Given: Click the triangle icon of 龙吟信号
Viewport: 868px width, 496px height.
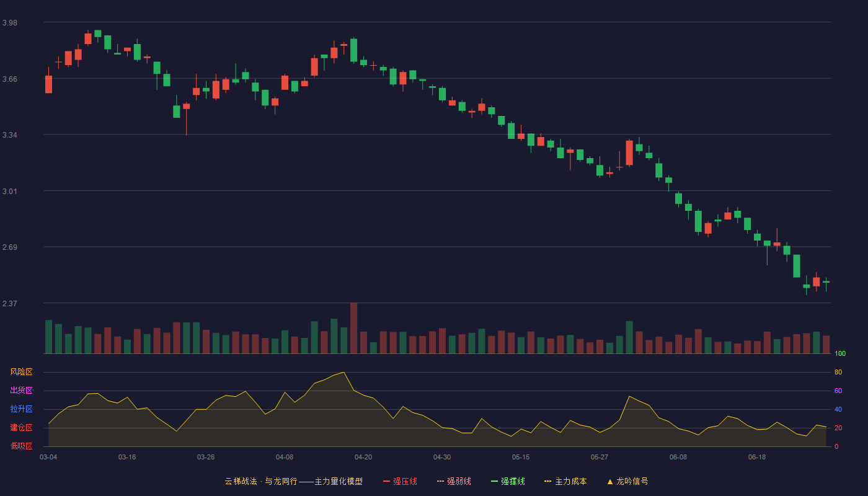Looking at the screenshot, I should 609,481.
